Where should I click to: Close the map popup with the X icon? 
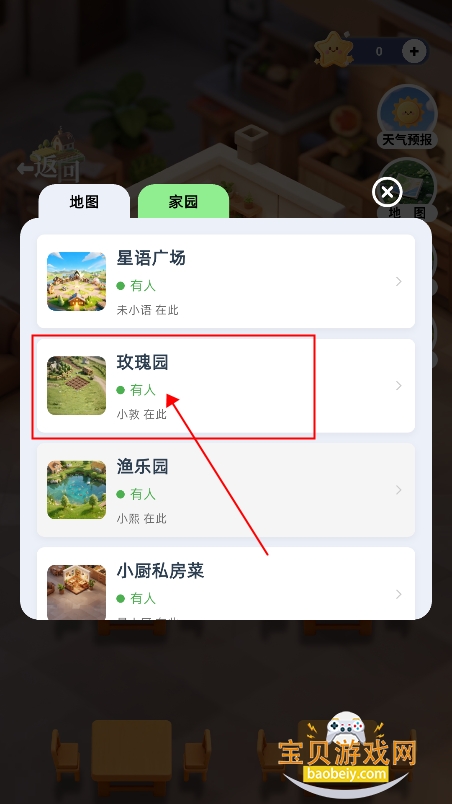pos(387,192)
